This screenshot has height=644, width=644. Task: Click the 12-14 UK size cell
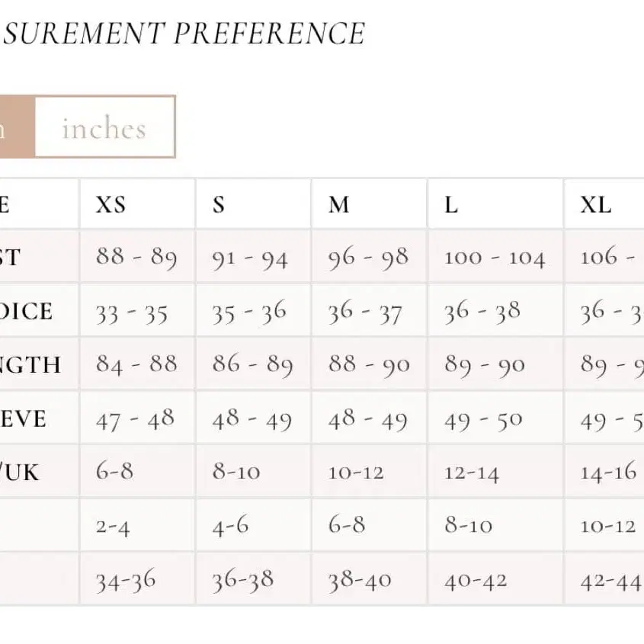pyautogui.click(x=472, y=473)
